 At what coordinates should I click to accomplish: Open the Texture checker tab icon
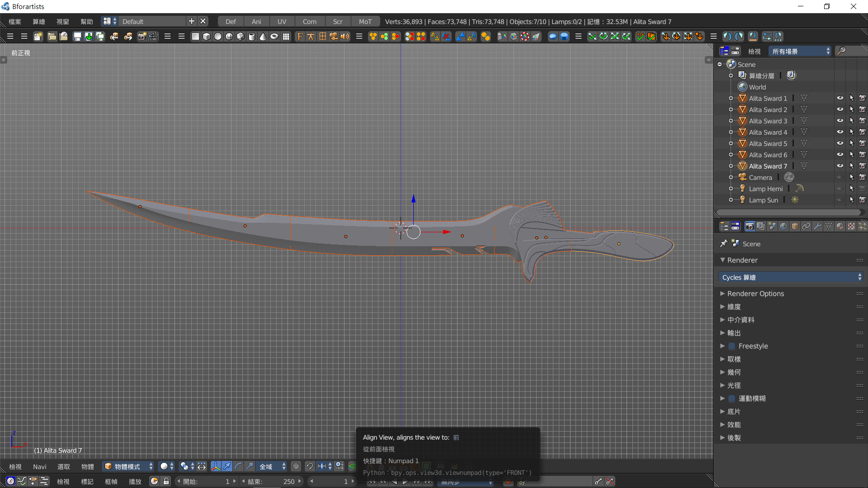851,226
